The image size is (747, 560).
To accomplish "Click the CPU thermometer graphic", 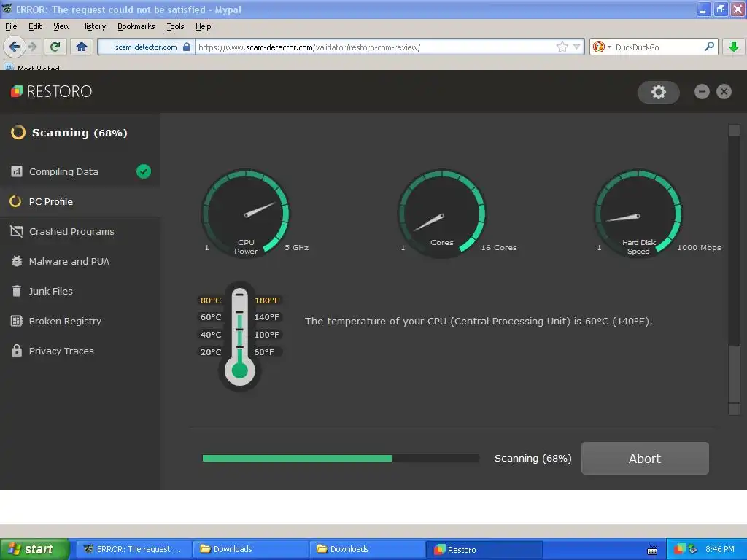I will (239, 337).
